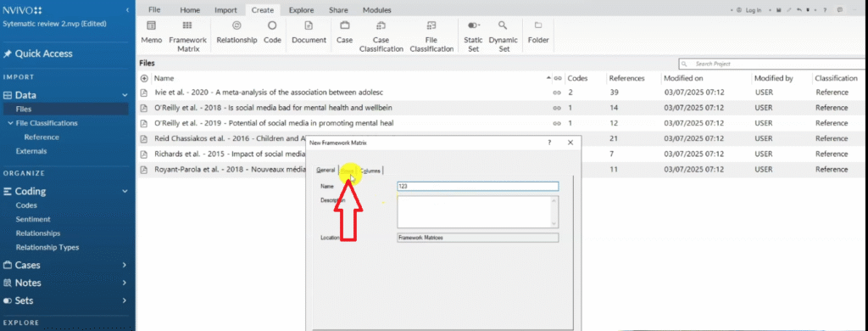This screenshot has height=331, width=868.
Task: Click the Name field containing 123
Action: tap(478, 187)
